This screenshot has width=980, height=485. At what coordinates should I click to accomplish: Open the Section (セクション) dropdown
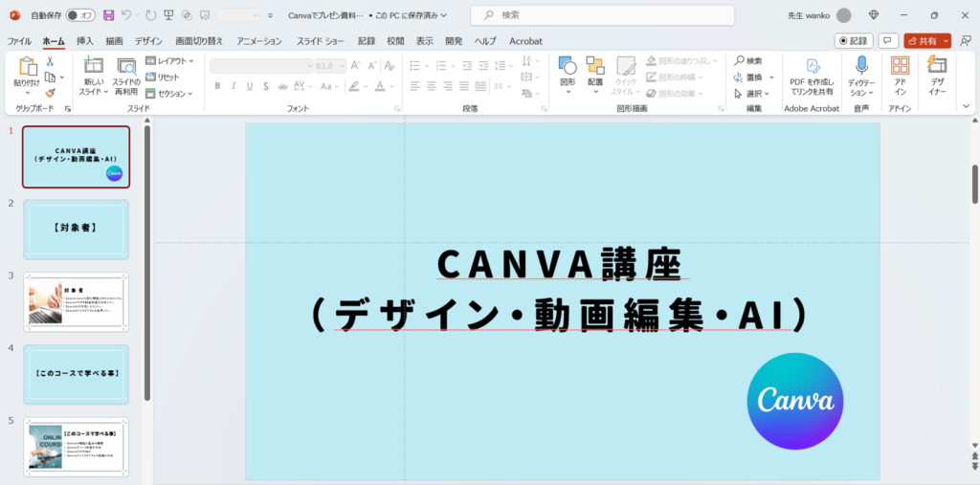169,94
